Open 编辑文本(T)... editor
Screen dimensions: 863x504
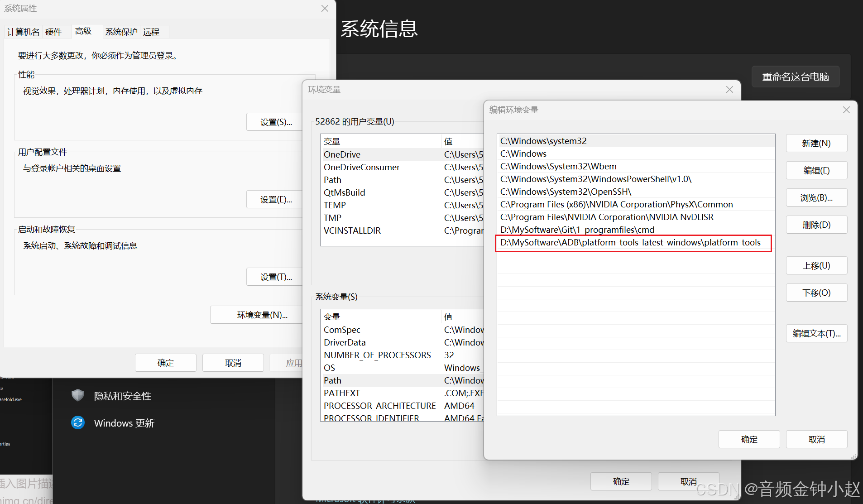[x=816, y=333]
